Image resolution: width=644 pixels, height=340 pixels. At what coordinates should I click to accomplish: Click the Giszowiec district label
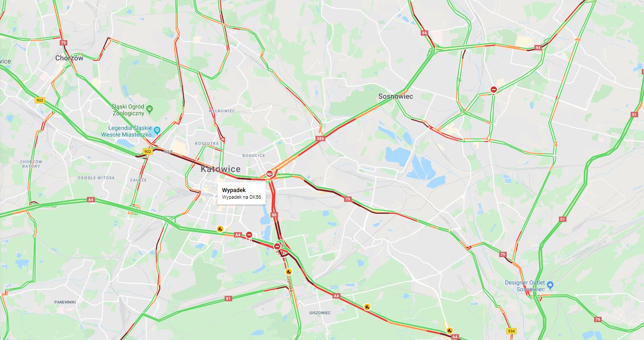(320, 313)
